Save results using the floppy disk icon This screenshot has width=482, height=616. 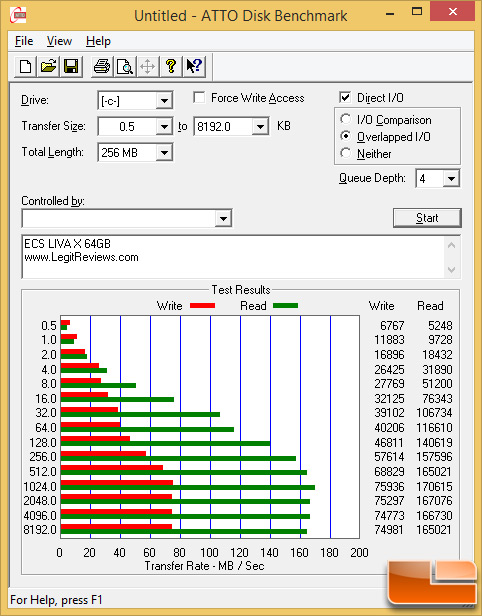(71, 66)
